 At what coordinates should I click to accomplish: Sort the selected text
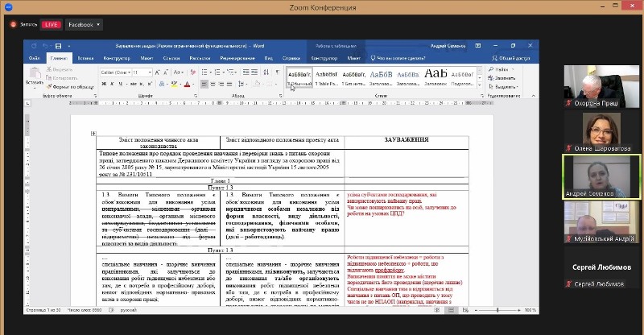pyautogui.click(x=266, y=72)
